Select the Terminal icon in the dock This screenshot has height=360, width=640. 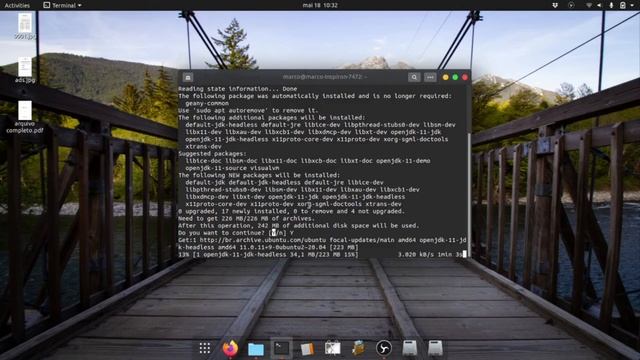(281, 348)
